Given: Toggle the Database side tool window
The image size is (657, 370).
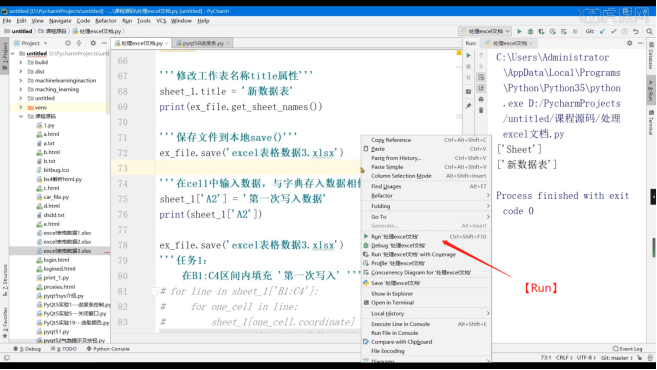Looking at the screenshot, I should (651, 56).
